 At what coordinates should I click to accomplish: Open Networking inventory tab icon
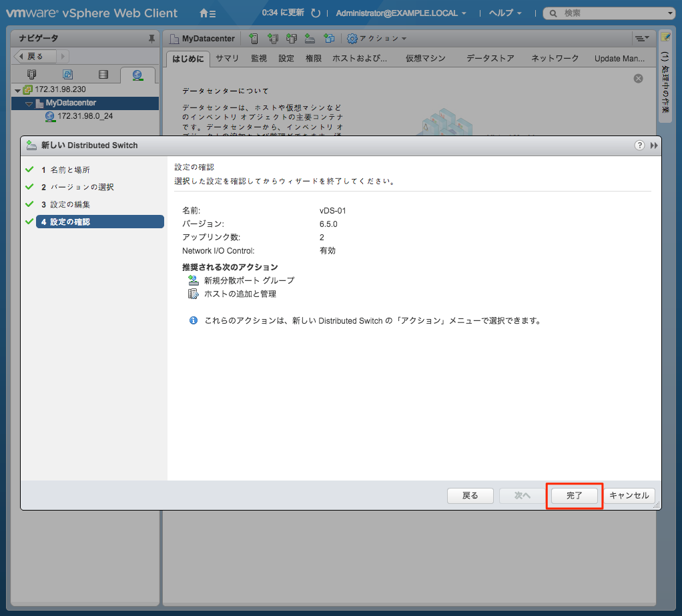tap(137, 75)
